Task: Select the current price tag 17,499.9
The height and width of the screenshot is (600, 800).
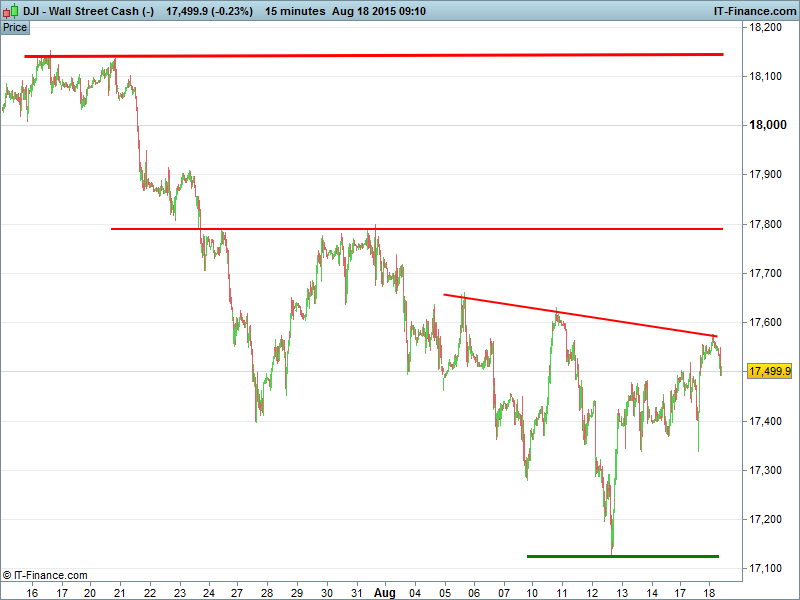Action: pos(770,371)
